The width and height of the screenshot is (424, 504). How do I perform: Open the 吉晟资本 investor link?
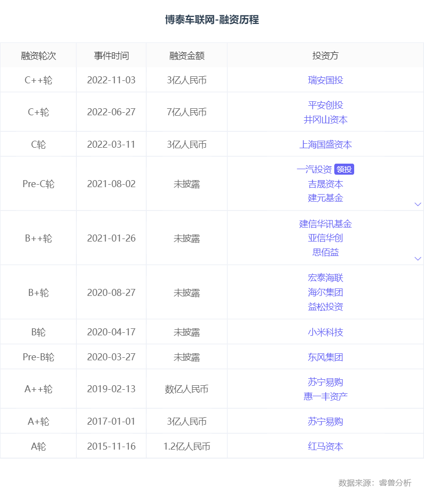[x=325, y=184]
